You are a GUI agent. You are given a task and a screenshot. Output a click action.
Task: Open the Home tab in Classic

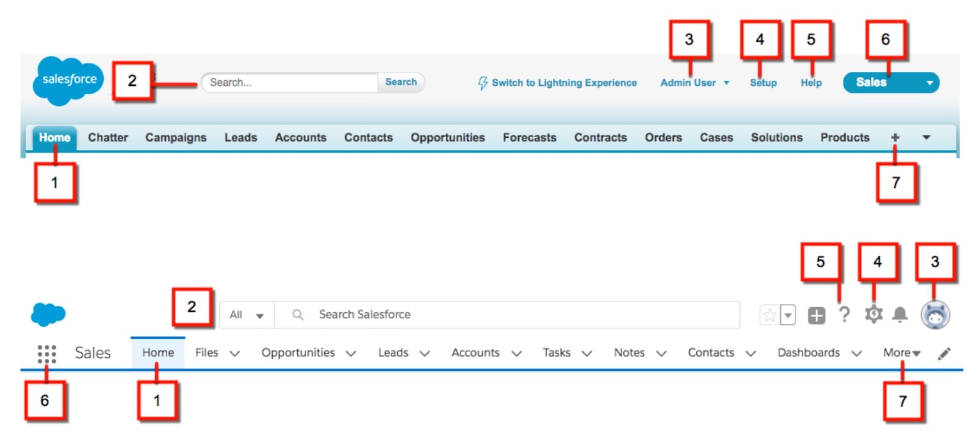tap(54, 137)
